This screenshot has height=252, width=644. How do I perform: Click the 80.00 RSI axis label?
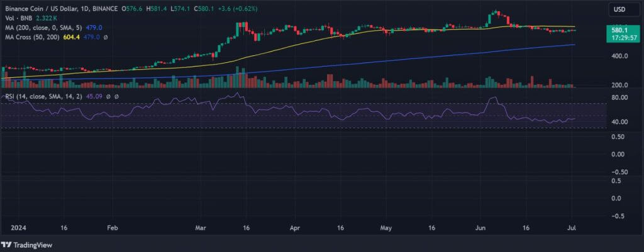point(620,97)
